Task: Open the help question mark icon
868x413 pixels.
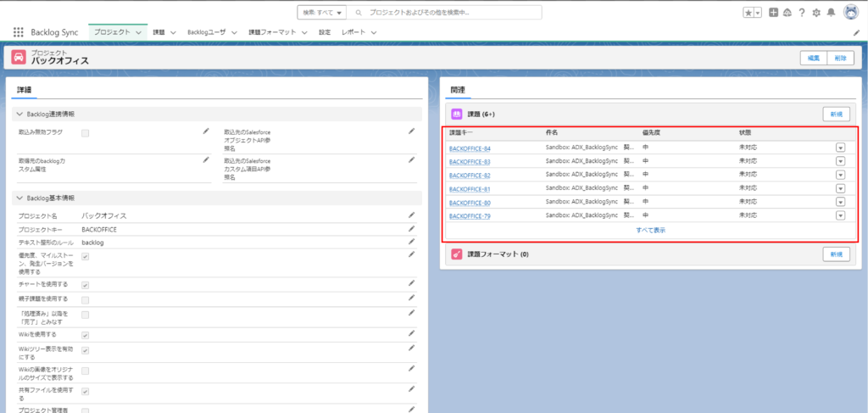Action: point(802,12)
